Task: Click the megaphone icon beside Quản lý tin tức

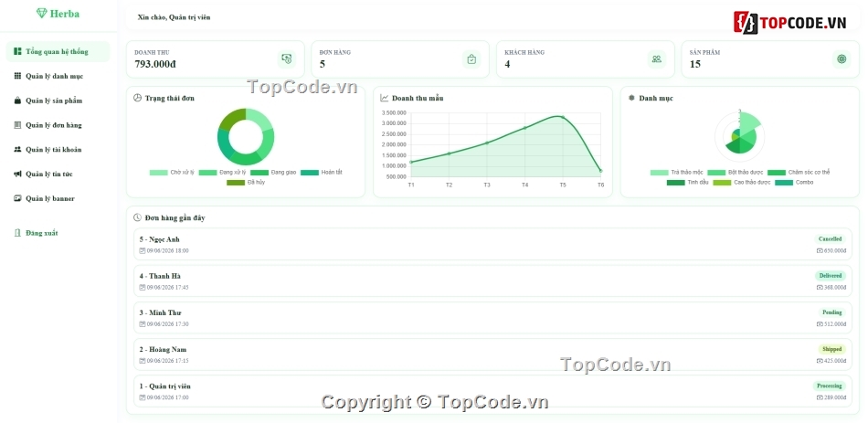Action: click(17, 174)
